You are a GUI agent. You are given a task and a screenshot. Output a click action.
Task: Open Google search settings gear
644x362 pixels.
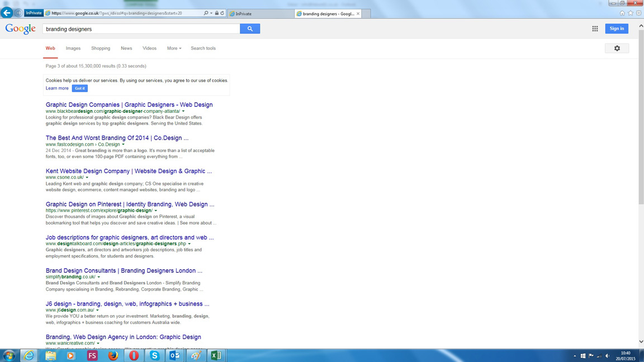tap(617, 49)
